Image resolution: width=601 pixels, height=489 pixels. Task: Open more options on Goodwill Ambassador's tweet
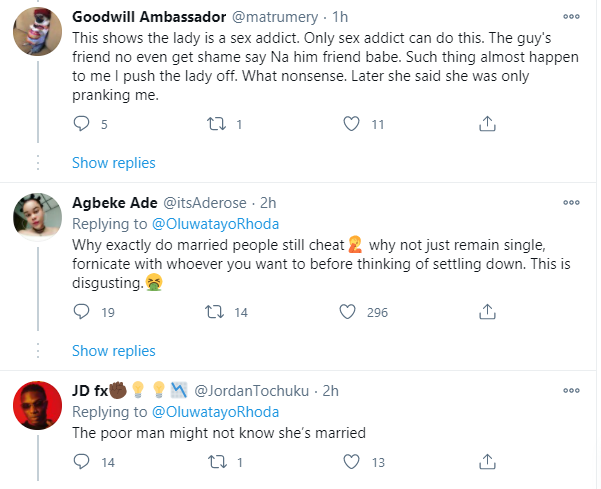tap(571, 17)
